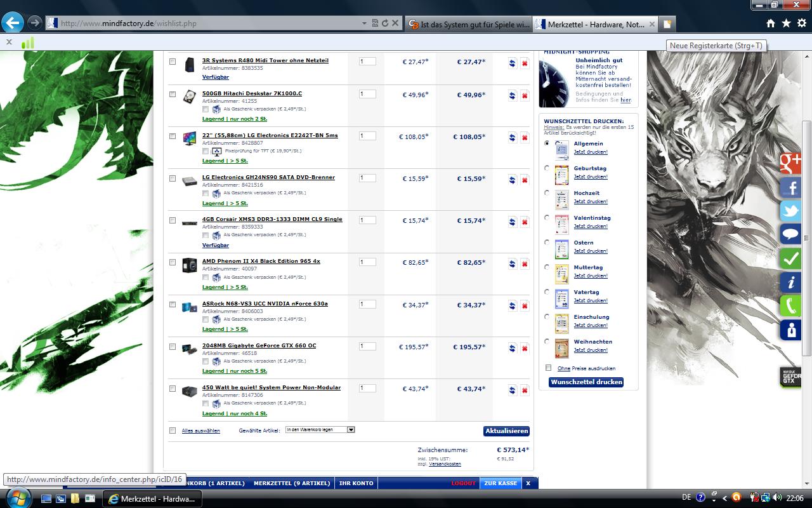The width and height of the screenshot is (812, 508).
Task: Click LOGOUT in the bottom bar
Action: [x=463, y=483]
